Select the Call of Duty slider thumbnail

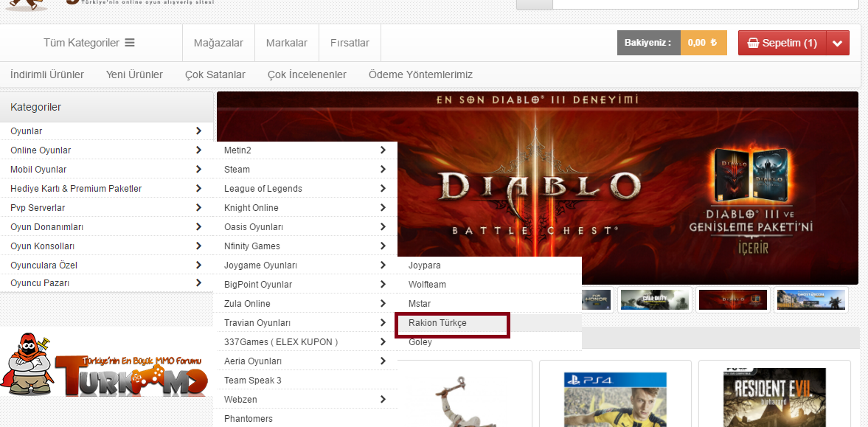pyautogui.click(x=654, y=299)
